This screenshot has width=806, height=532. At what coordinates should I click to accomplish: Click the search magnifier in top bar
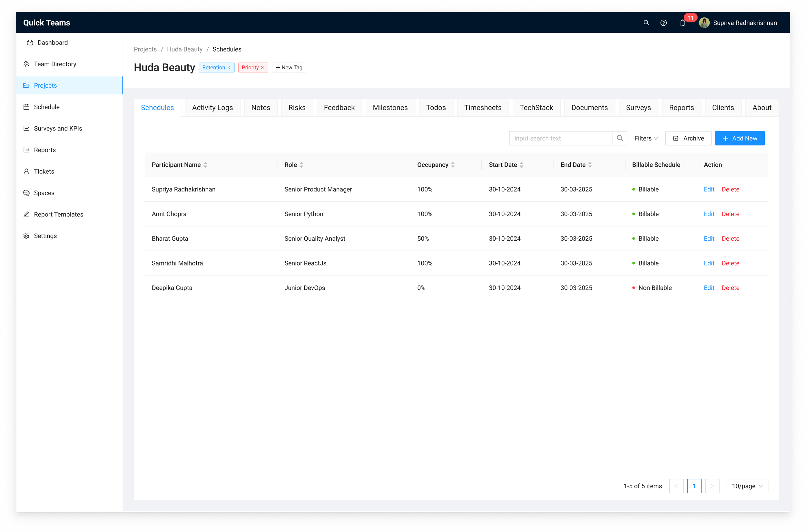646,23
